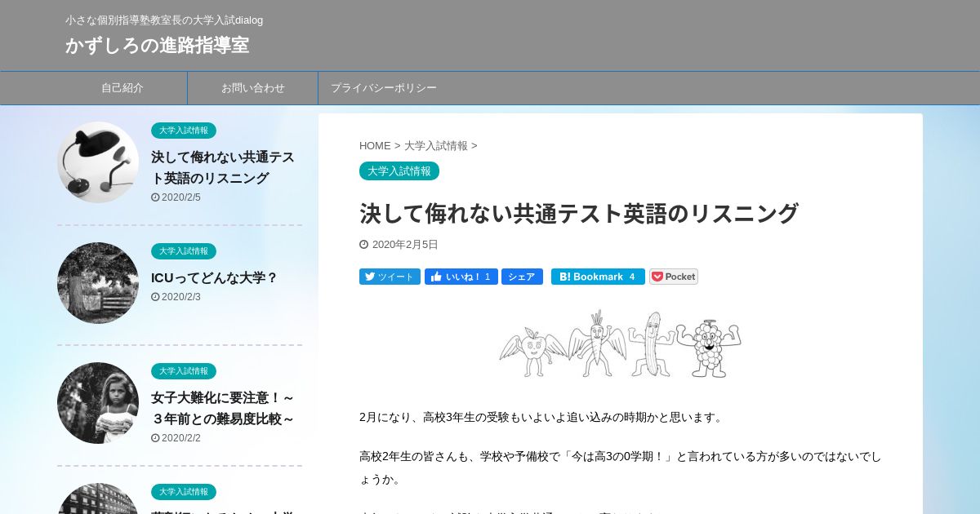The image size is (980, 514).
Task: Open sidebar post 女子大難化に要注意！
Action: (223, 408)
